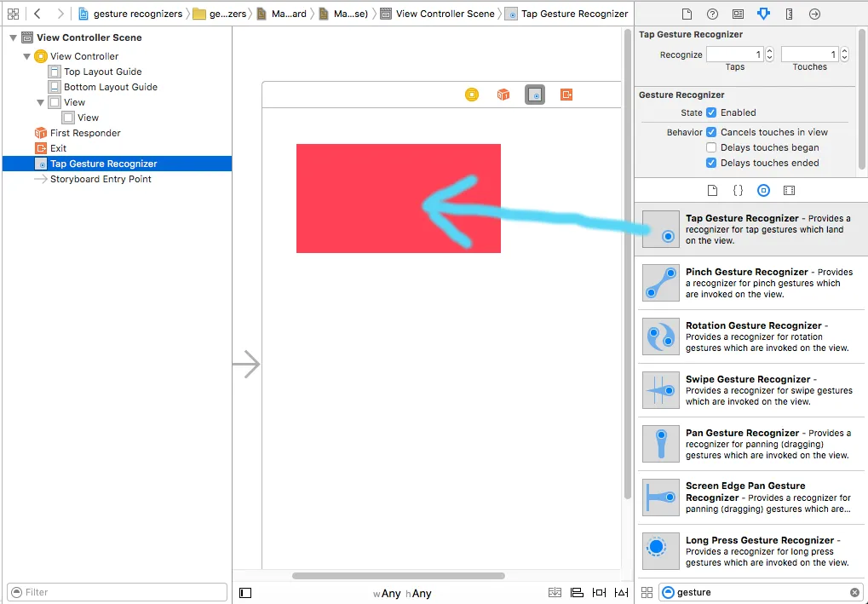
Task: Collapse the parent View disclosure triangle
Action: [x=40, y=102]
